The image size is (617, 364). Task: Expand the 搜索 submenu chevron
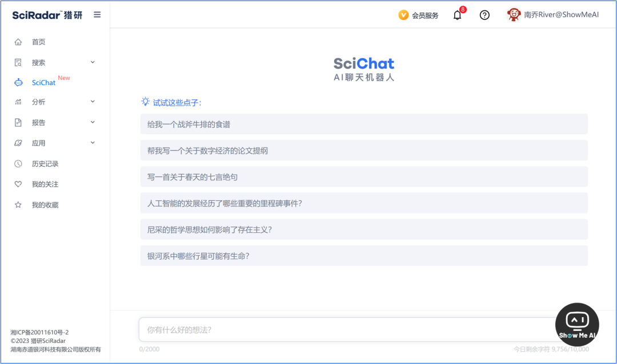93,62
